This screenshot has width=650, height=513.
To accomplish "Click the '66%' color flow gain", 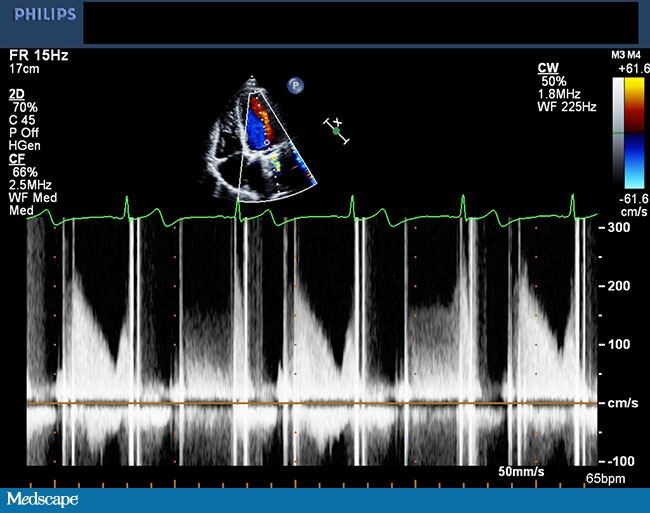I will 25,172.
